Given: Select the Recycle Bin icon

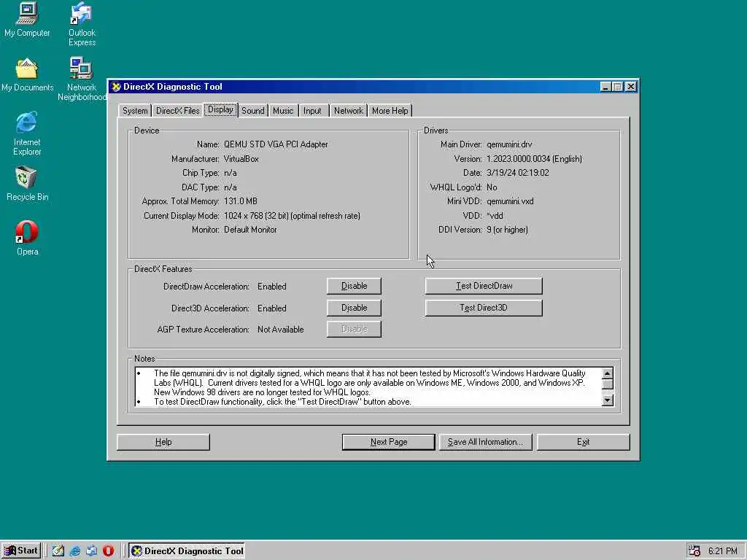Looking at the screenshot, I should (27, 184).
